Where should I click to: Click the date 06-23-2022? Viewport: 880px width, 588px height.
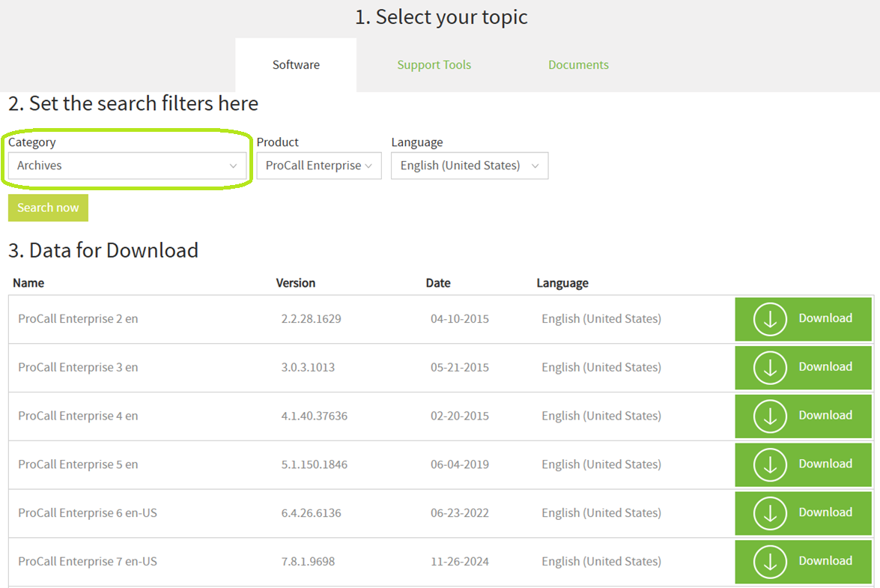pos(460,513)
